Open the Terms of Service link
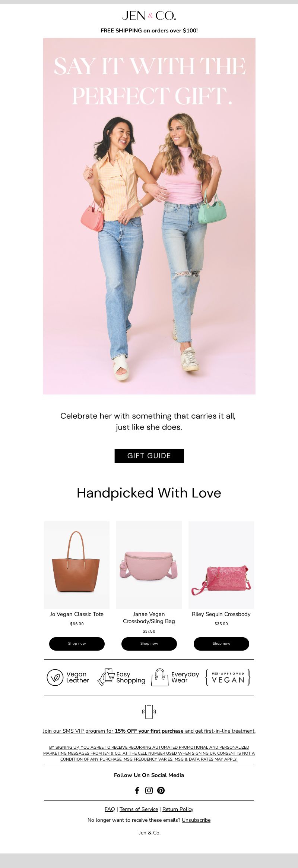The width and height of the screenshot is (298, 868). [139, 809]
